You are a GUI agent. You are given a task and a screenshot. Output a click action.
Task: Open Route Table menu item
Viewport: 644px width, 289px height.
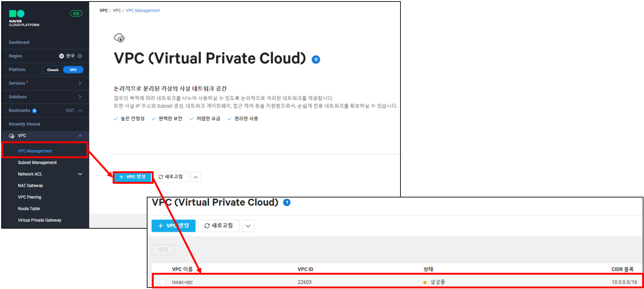pos(29,209)
